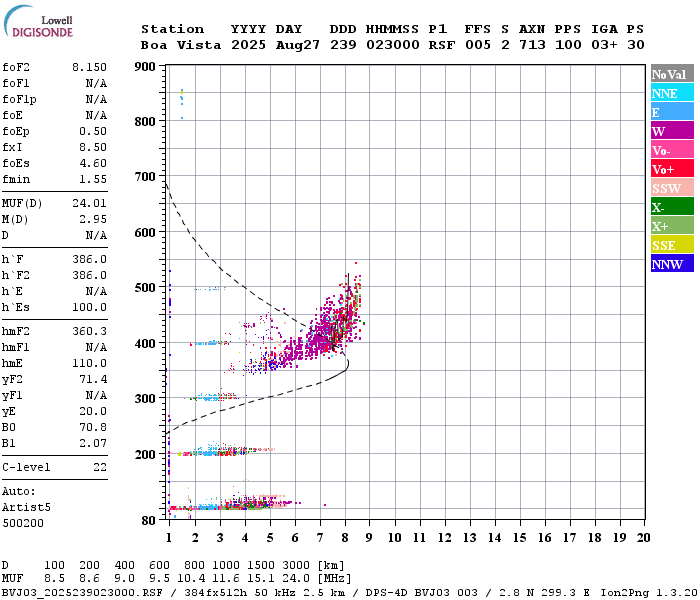Click the Artist5 autoscaler label
700x600 pixels.
(26, 508)
